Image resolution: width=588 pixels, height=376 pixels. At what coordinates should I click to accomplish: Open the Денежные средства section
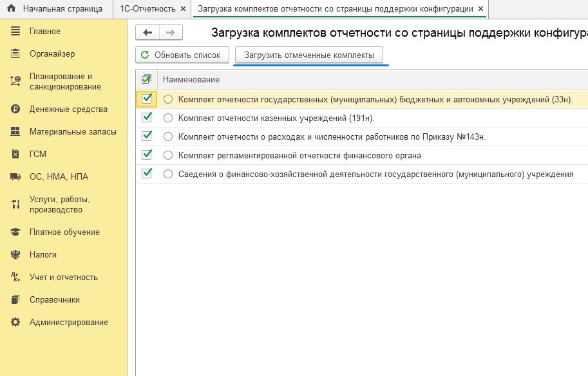click(x=68, y=109)
